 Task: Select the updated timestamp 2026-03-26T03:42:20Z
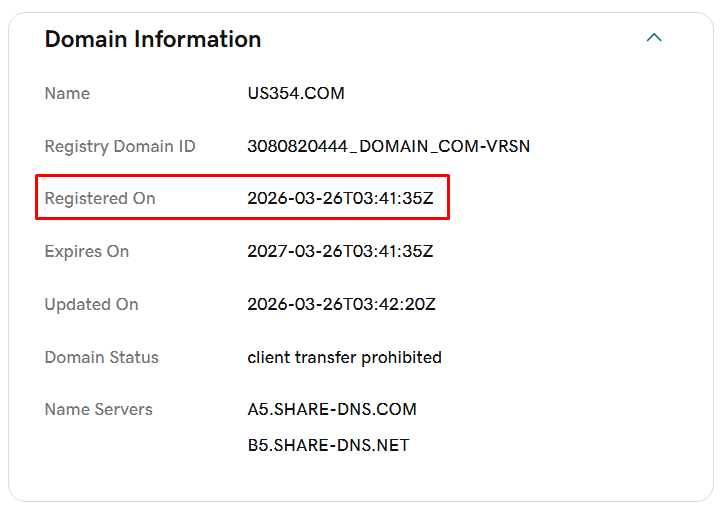click(x=341, y=304)
